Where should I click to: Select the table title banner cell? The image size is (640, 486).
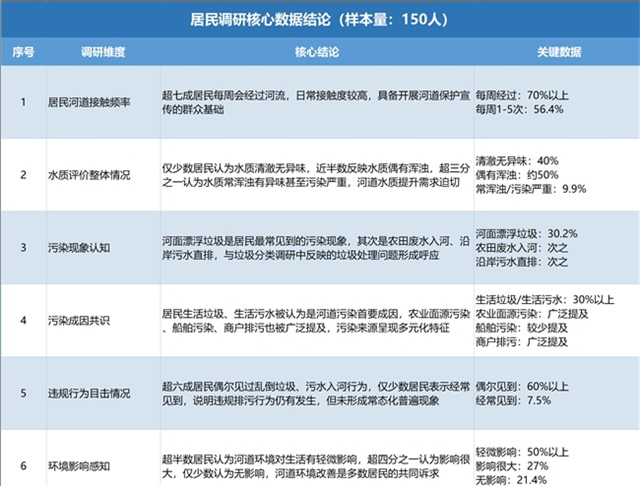(320, 20)
